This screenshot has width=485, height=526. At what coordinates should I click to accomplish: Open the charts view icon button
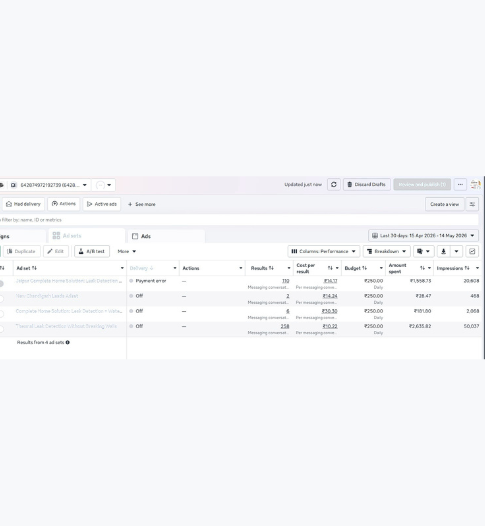(x=472, y=251)
